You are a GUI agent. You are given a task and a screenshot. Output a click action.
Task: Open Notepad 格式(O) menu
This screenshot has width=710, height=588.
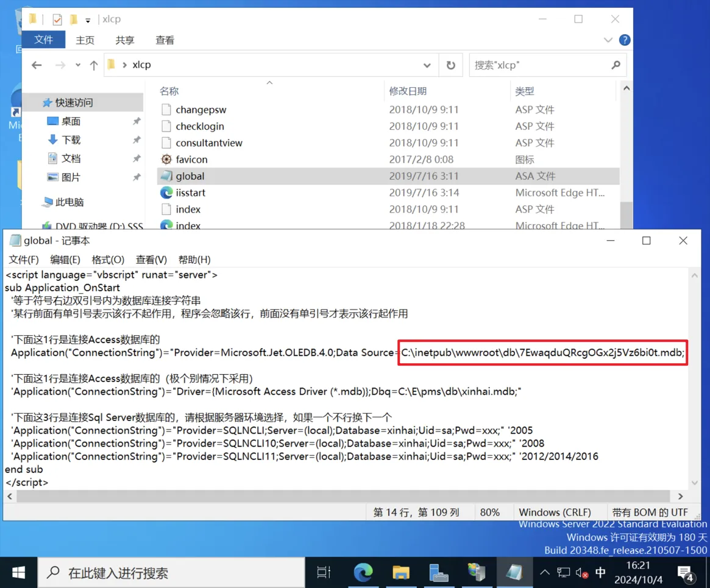click(x=108, y=260)
